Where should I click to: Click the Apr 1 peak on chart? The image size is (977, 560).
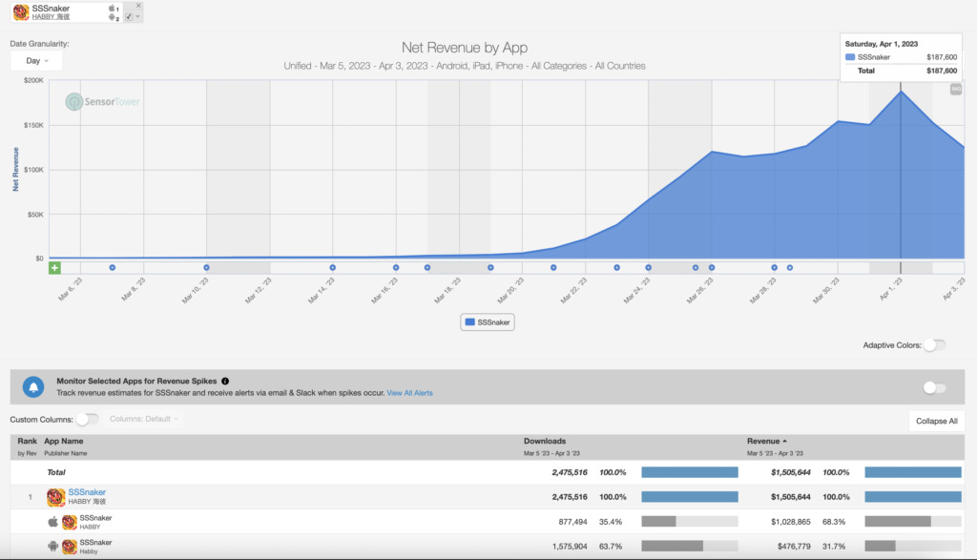901,92
